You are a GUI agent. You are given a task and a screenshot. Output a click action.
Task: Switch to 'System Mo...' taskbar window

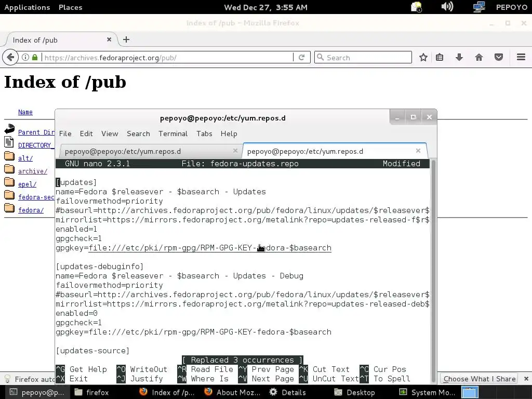[x=427, y=393]
